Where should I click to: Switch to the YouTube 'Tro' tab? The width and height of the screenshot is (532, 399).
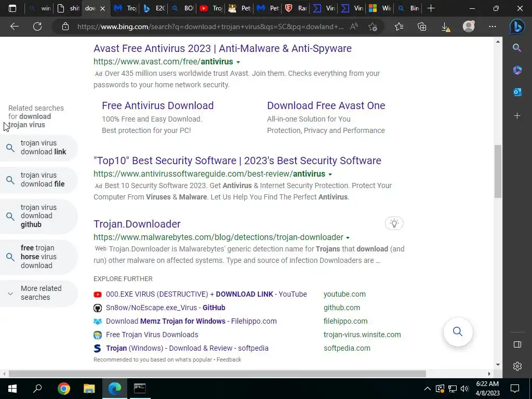tap(211, 8)
